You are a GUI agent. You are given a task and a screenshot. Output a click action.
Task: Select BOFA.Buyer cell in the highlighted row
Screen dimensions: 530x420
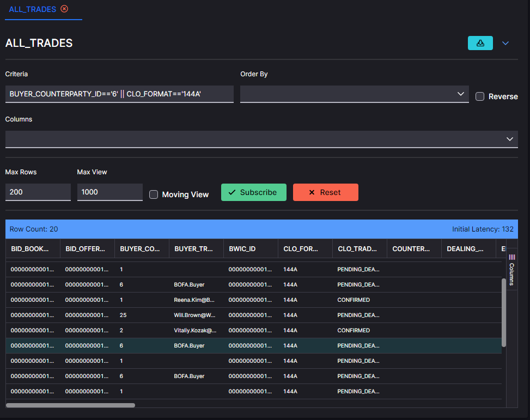coord(196,345)
